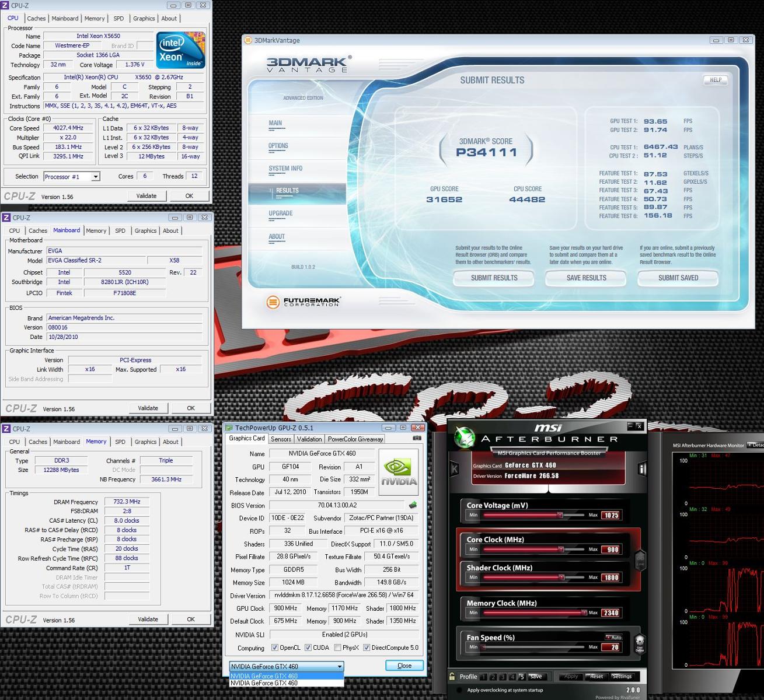Enable Apply overclocking at system startup

pos(461,691)
